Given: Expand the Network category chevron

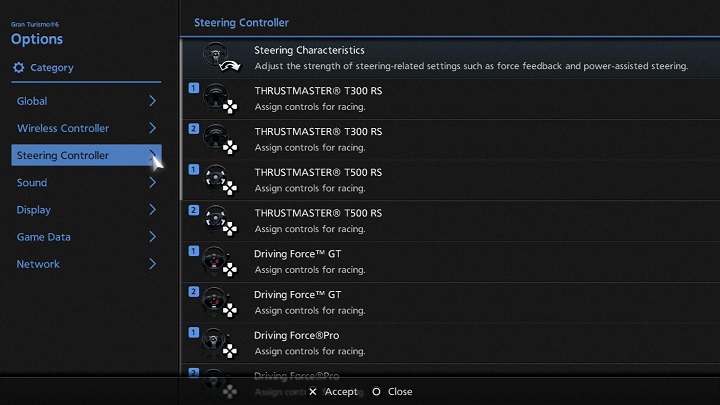Looking at the screenshot, I should coord(152,264).
